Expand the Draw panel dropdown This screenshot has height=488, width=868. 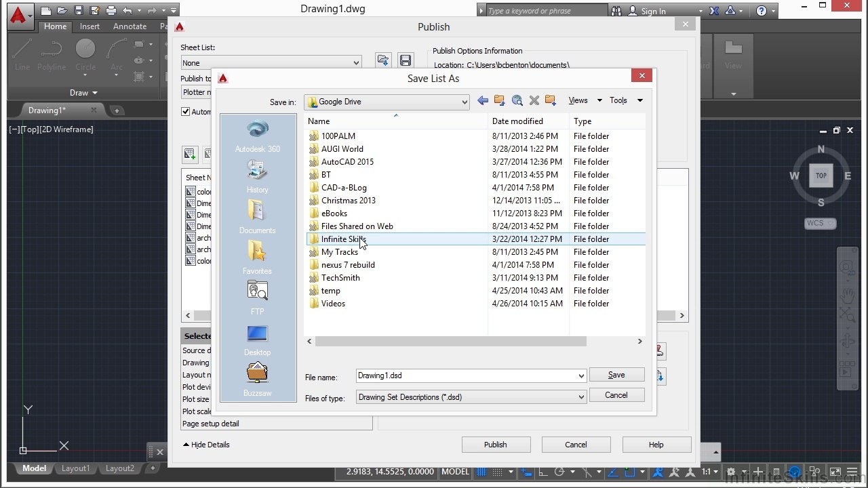(x=84, y=93)
